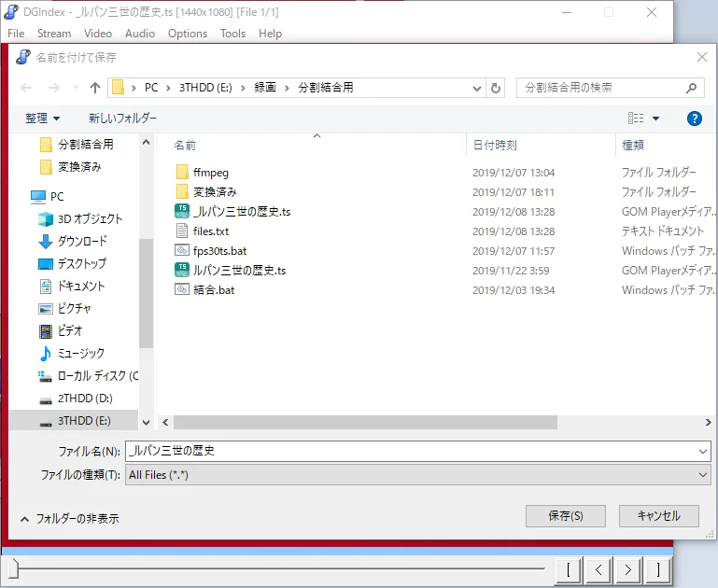Click the refresh icon beside address bar
This screenshot has width=718, height=588.
click(x=497, y=88)
